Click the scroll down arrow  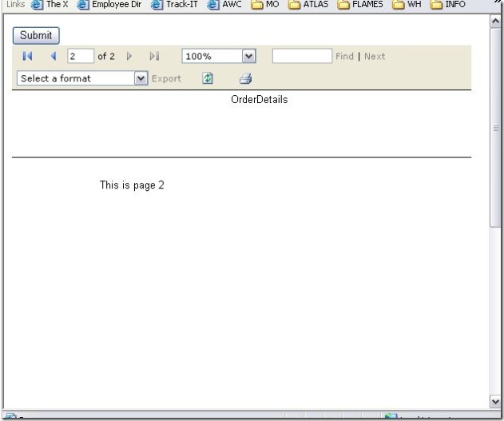495,401
